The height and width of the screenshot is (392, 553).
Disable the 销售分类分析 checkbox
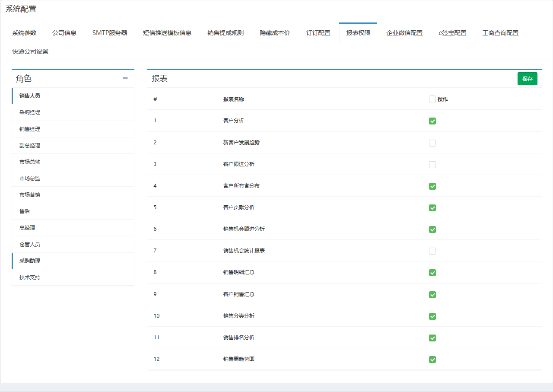point(432,316)
